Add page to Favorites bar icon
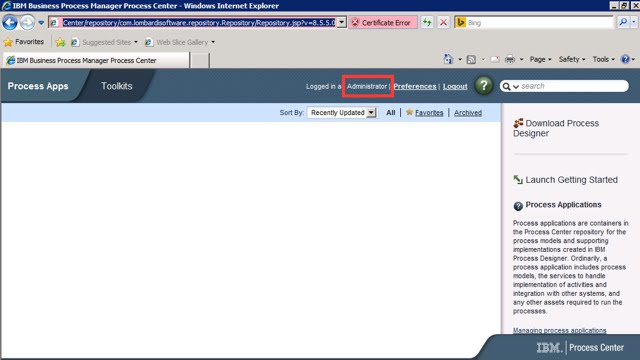Viewport: 640px width, 360px height. 60,42
